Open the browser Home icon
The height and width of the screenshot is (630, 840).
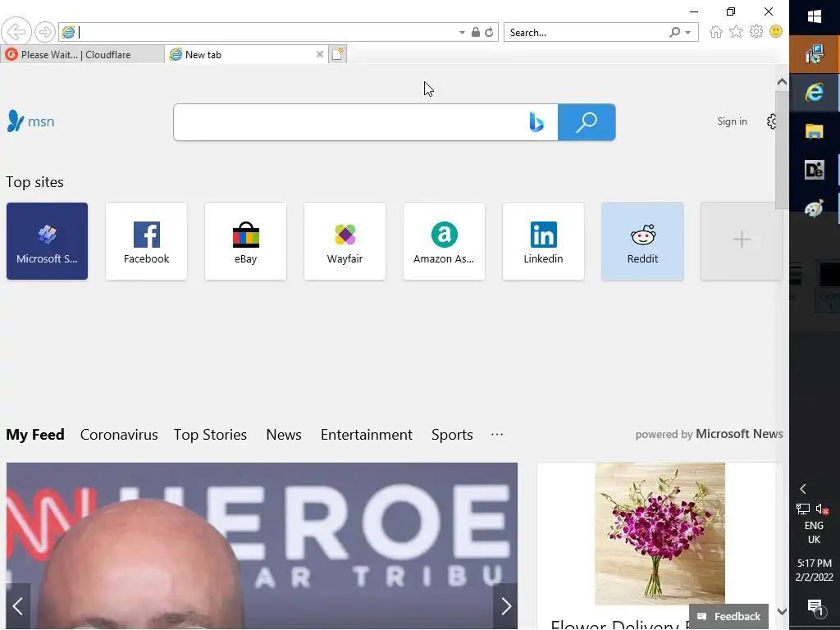tap(715, 32)
